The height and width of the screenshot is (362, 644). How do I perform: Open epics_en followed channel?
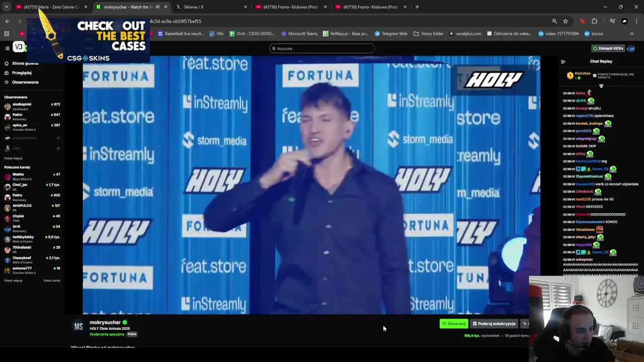(32, 127)
